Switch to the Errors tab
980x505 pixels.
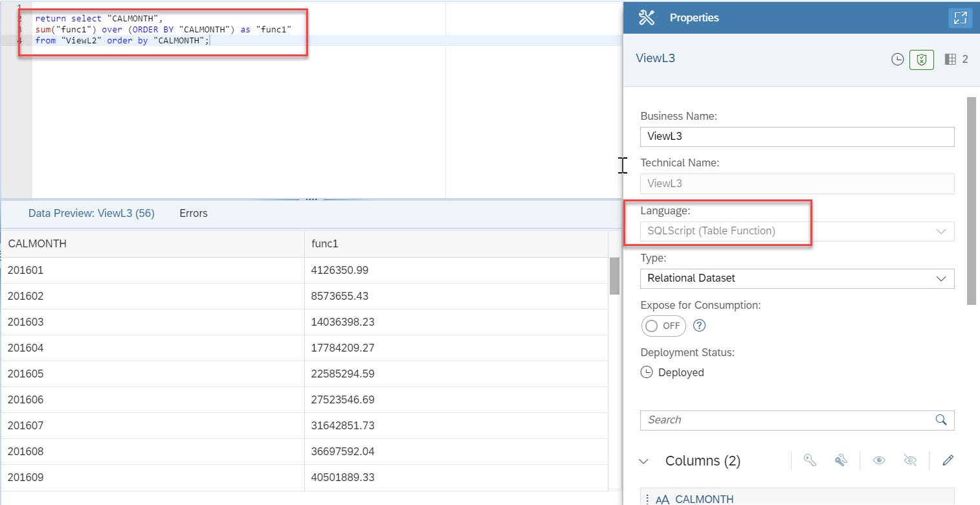[194, 213]
